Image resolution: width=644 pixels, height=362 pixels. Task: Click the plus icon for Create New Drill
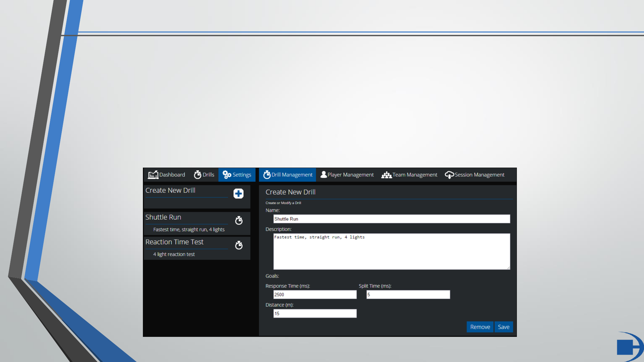pyautogui.click(x=238, y=193)
